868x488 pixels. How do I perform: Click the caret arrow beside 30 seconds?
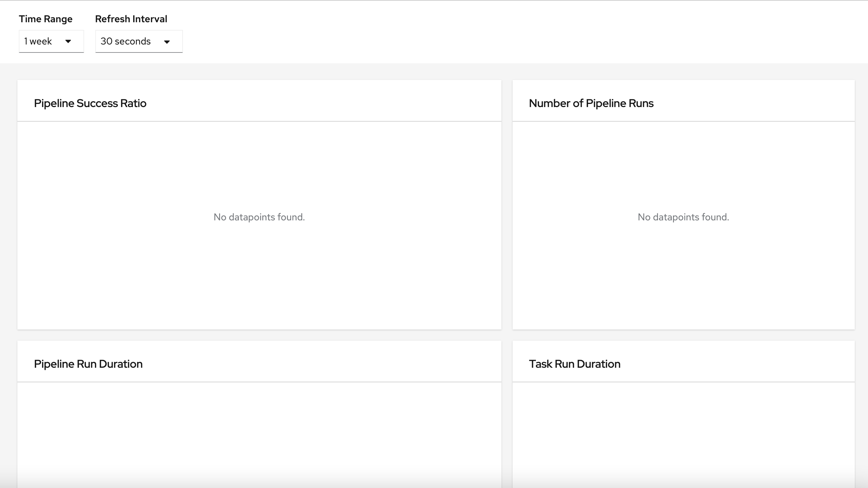(x=167, y=42)
